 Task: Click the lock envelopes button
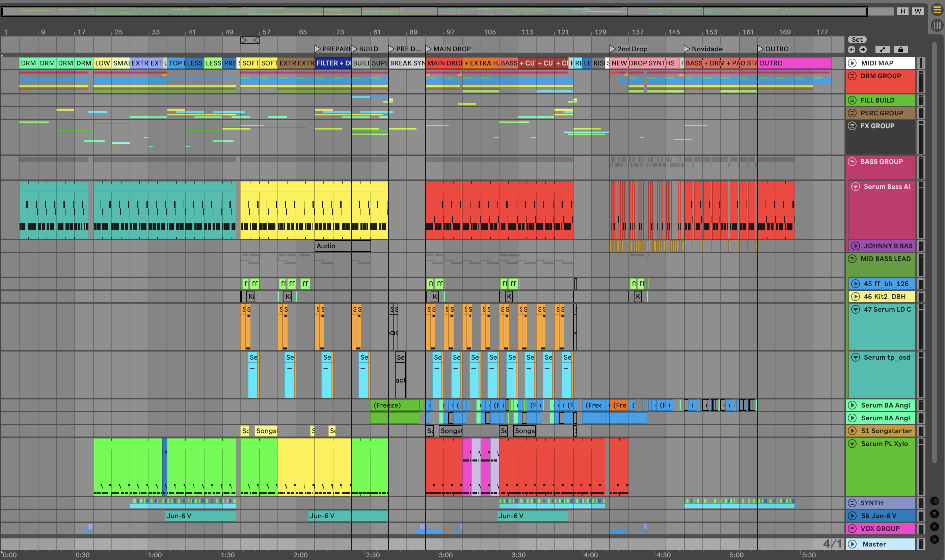coord(900,50)
